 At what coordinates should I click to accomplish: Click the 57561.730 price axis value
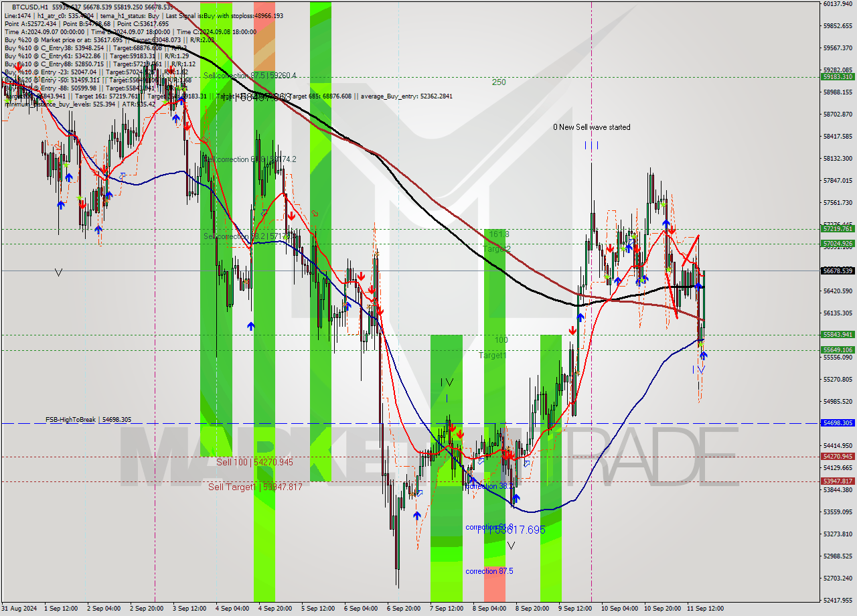pyautogui.click(x=838, y=202)
